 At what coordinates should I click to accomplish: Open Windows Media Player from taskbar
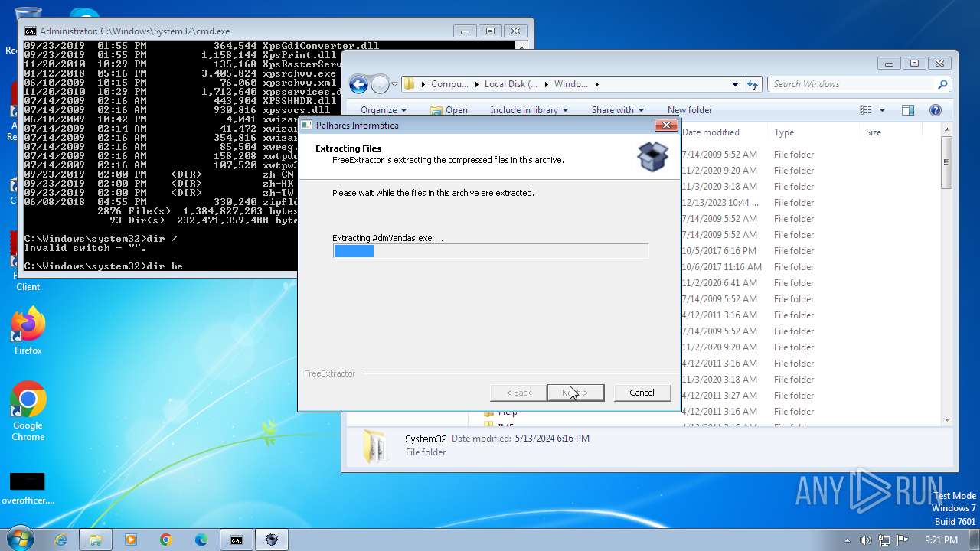click(x=130, y=540)
